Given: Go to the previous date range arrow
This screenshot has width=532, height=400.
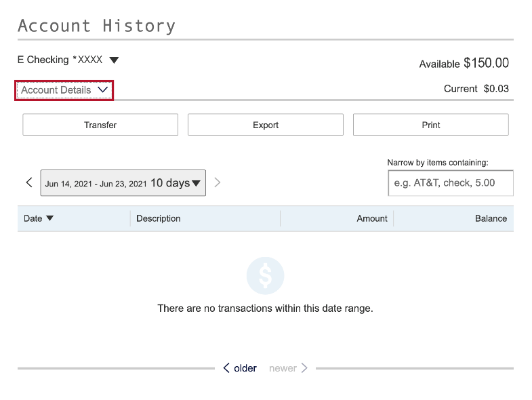Looking at the screenshot, I should coord(29,182).
